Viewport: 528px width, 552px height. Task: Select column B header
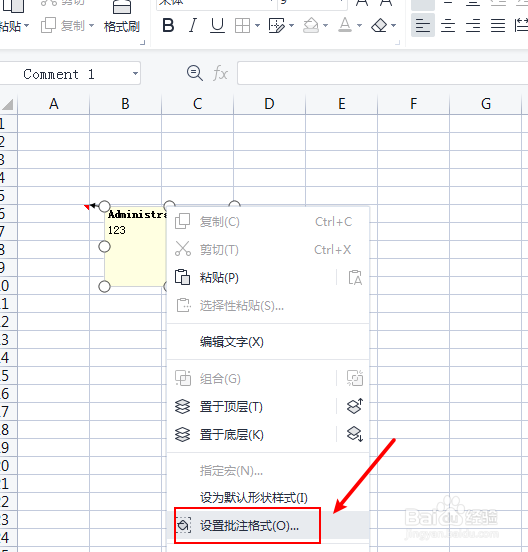[125, 104]
